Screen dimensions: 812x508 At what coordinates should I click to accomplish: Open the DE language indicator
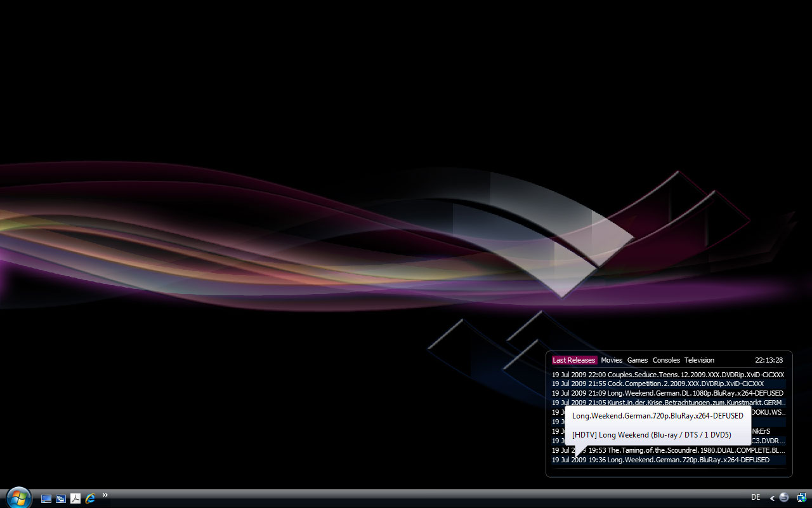[756, 498]
